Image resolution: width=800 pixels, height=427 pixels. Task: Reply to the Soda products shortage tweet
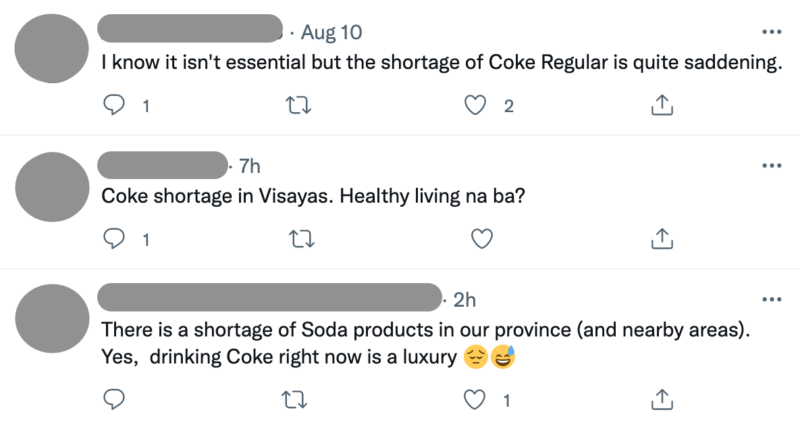[x=115, y=400]
